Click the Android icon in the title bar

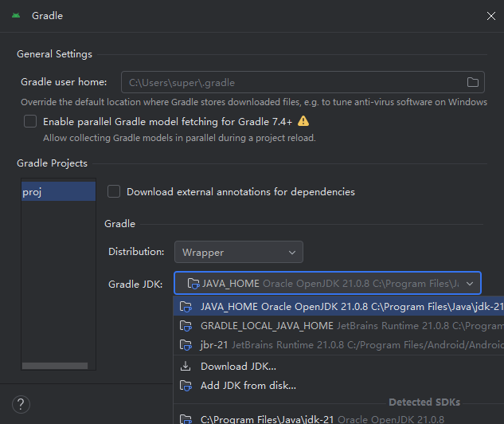coord(17,15)
